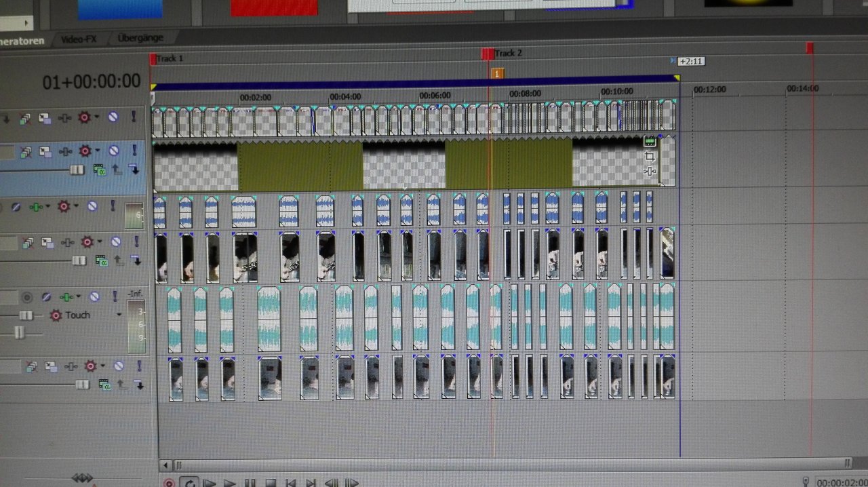
Task: Open automation gear on first audio track
Action: [64, 206]
